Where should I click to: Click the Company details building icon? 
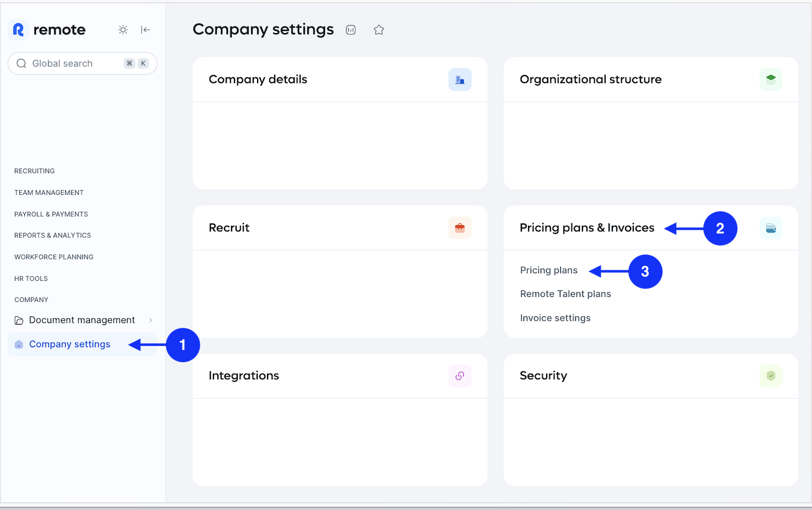pos(460,79)
